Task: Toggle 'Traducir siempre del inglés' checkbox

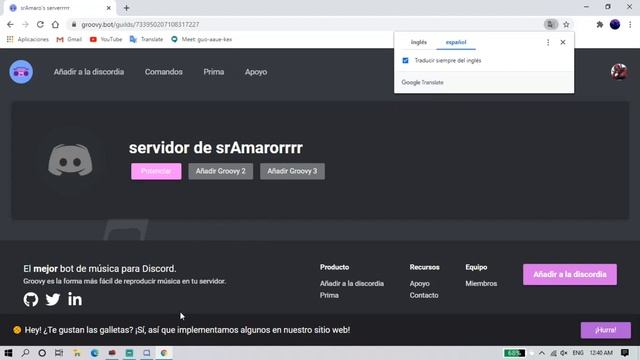Action: pos(405,60)
